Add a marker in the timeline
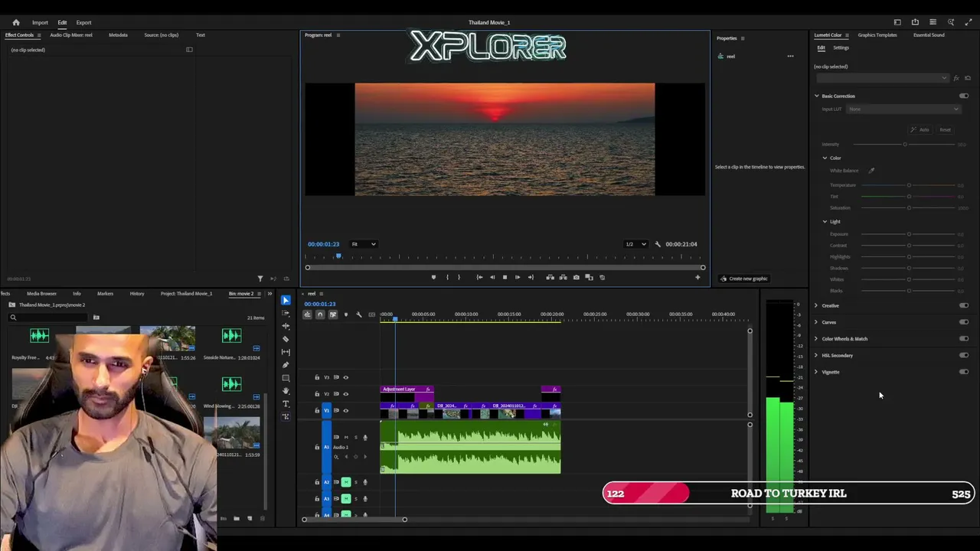This screenshot has width=980, height=551. point(345,315)
